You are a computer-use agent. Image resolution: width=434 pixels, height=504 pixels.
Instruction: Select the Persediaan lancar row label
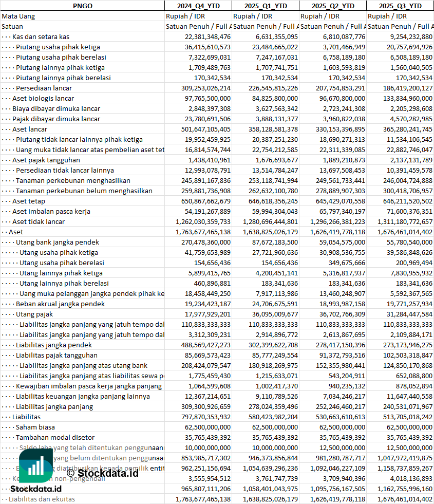tap(44, 88)
